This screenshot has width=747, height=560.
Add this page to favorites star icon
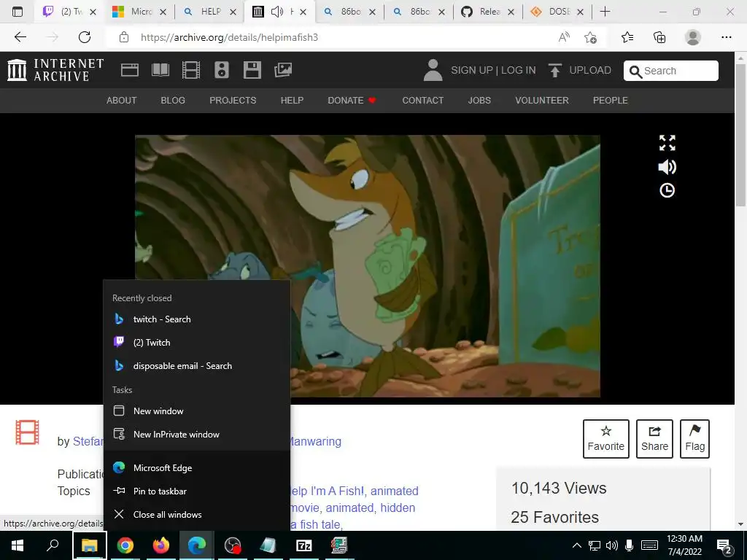coord(590,37)
